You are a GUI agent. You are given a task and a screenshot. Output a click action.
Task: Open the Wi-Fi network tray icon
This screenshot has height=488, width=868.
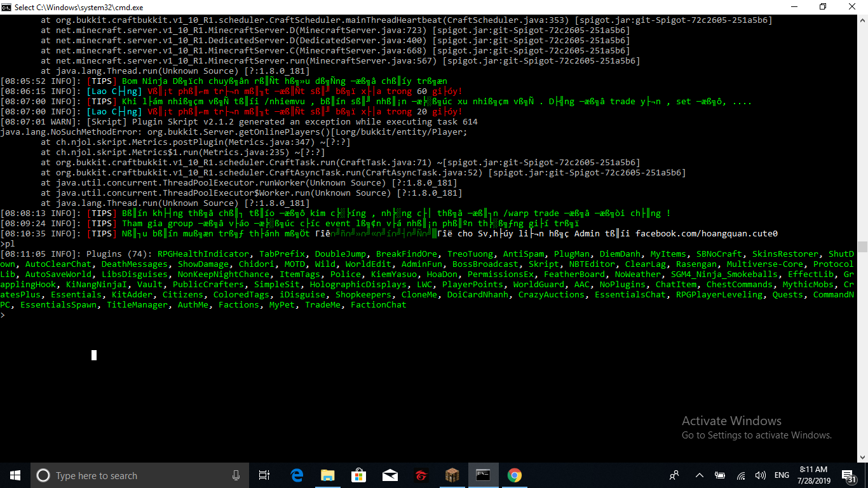click(x=741, y=475)
